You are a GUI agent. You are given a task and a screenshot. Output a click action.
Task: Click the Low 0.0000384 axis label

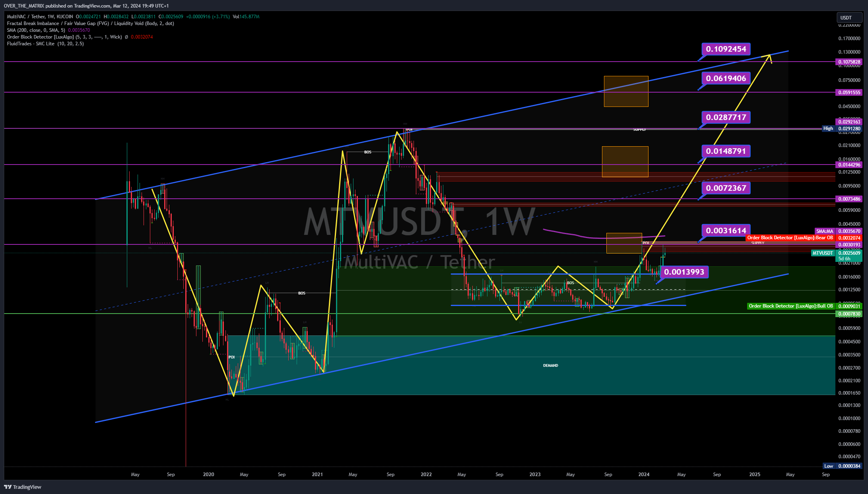click(x=842, y=466)
